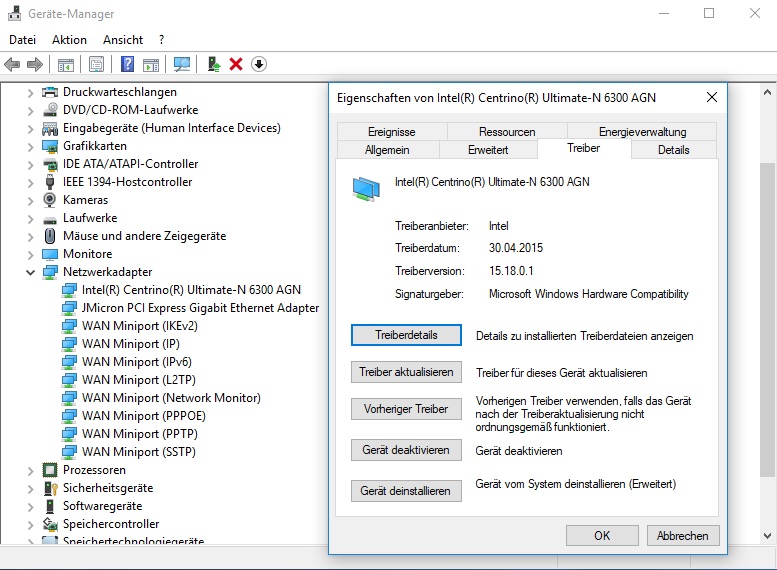Click the Forward arrow toolbar icon
This screenshot has width=777, height=570.
click(x=35, y=64)
